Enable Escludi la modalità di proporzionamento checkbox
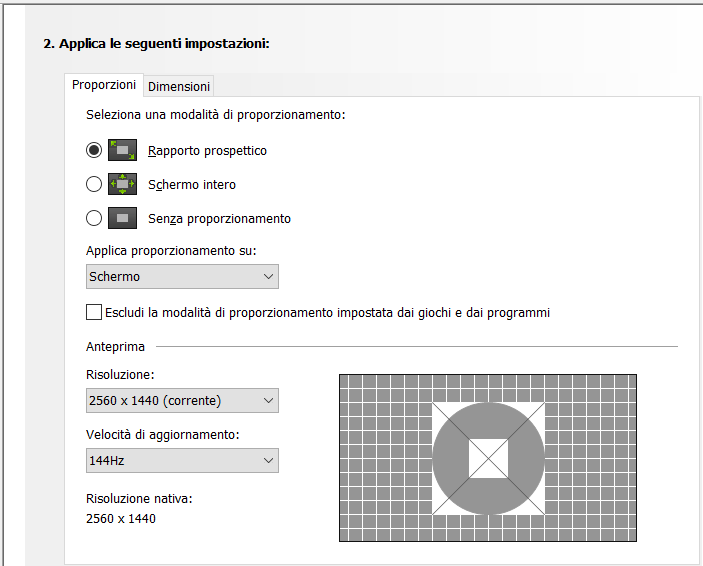 (x=94, y=312)
